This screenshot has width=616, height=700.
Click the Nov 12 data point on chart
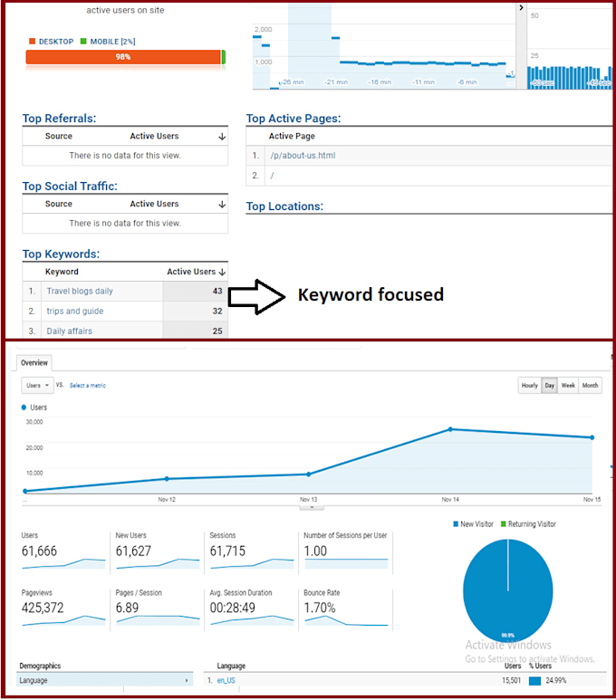[167, 478]
